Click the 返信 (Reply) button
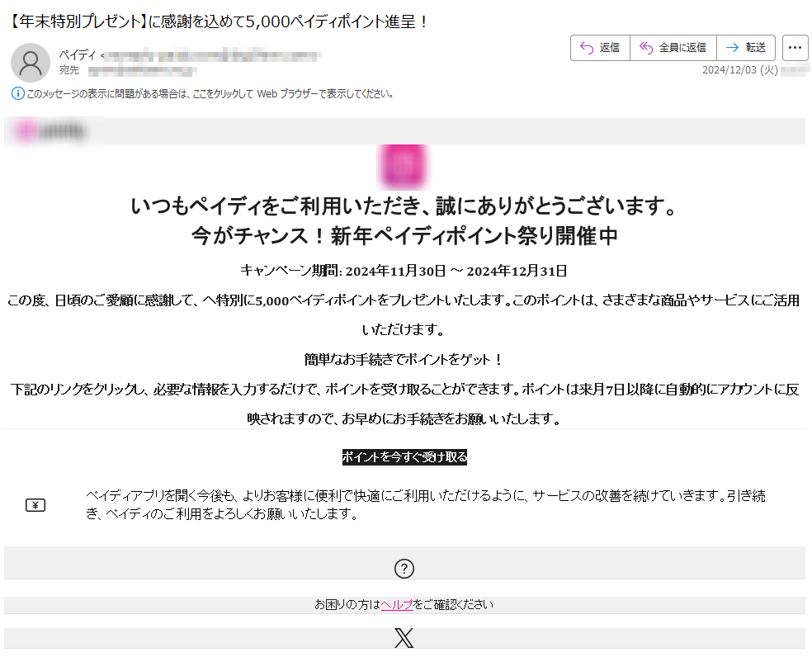 point(600,48)
